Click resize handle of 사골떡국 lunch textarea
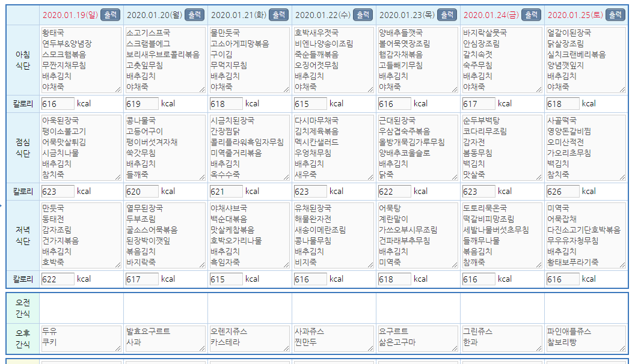Image resolution: width=638 pixels, height=364 pixels. (622, 177)
